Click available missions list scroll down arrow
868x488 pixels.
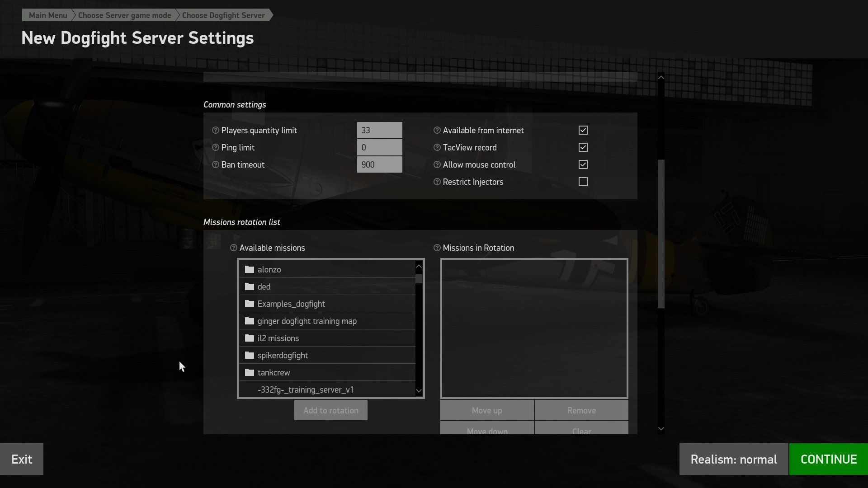419,391
